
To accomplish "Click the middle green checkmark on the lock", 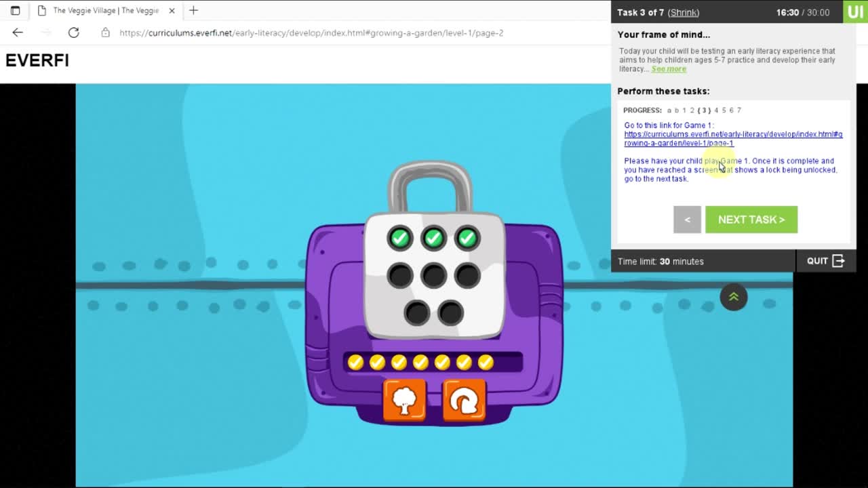I will [433, 238].
